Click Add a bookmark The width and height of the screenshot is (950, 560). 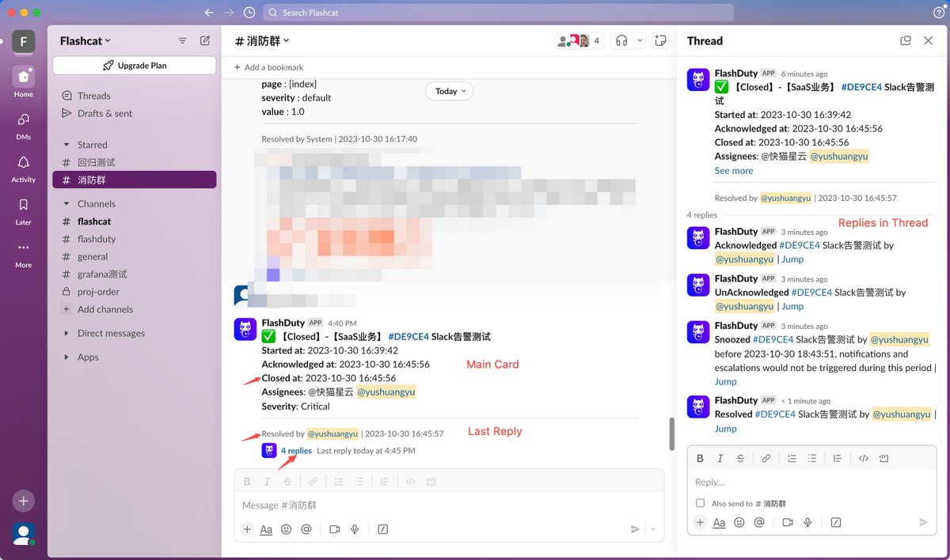point(268,67)
